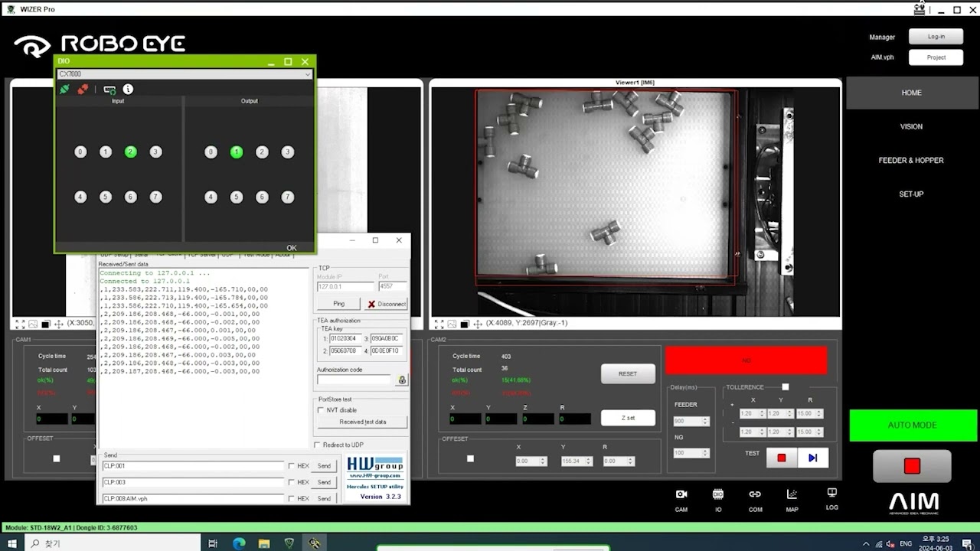Toggle Output indicator 2 in DIO
980x551 pixels.
click(x=262, y=152)
